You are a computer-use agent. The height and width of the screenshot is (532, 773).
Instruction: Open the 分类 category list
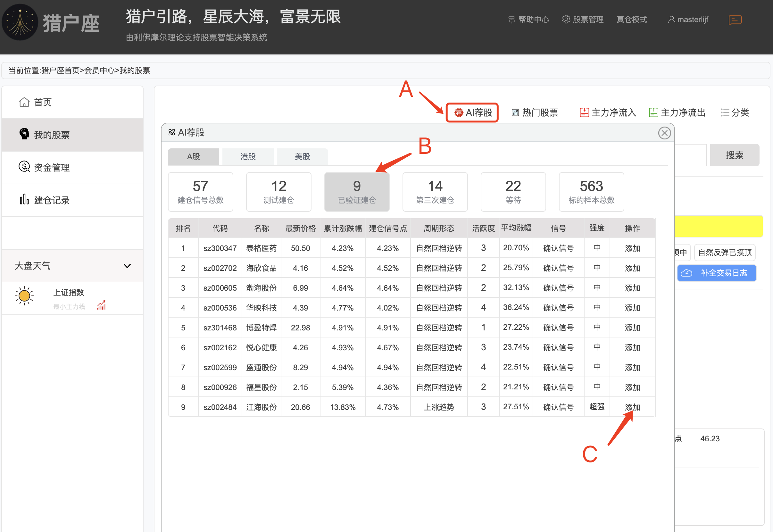point(735,112)
